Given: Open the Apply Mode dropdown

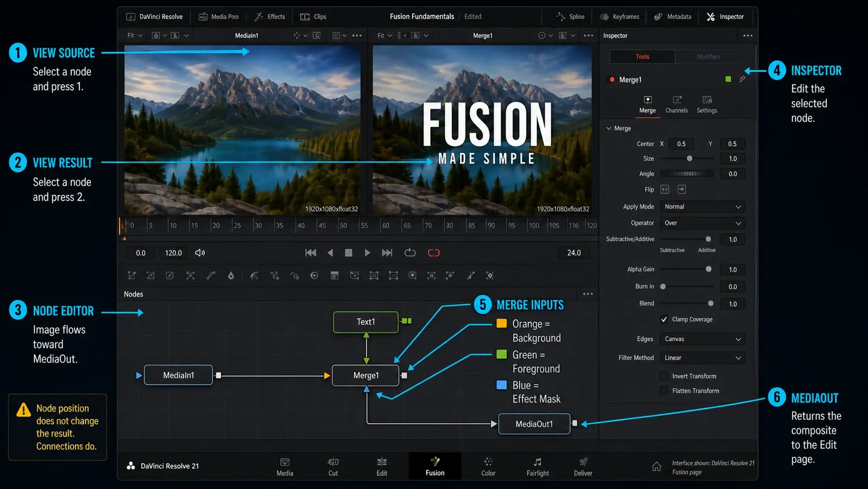Looking at the screenshot, I should [x=702, y=206].
